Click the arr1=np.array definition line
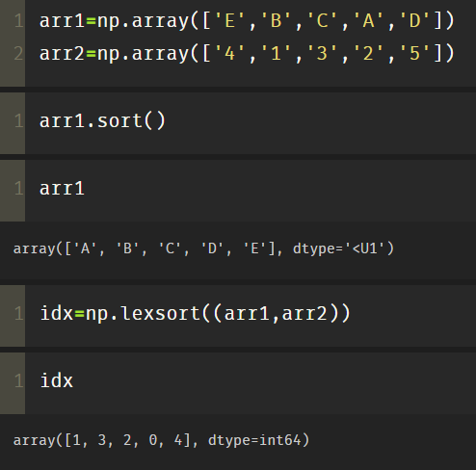 [247, 21]
